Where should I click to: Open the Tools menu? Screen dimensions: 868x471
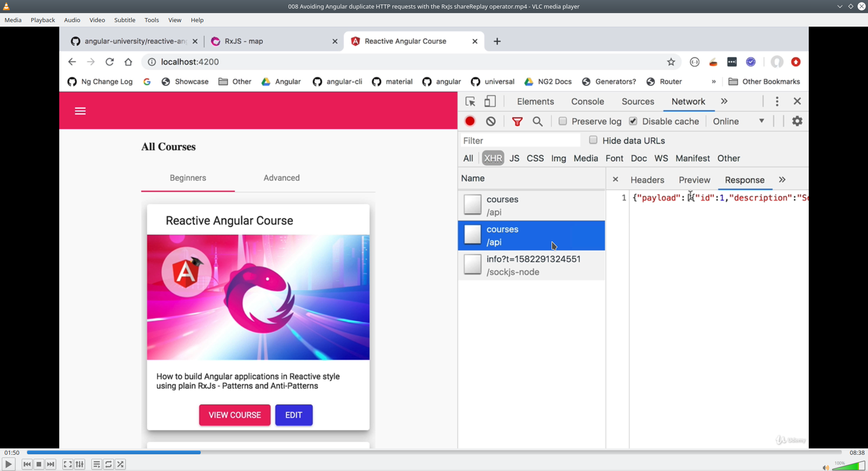tap(151, 20)
